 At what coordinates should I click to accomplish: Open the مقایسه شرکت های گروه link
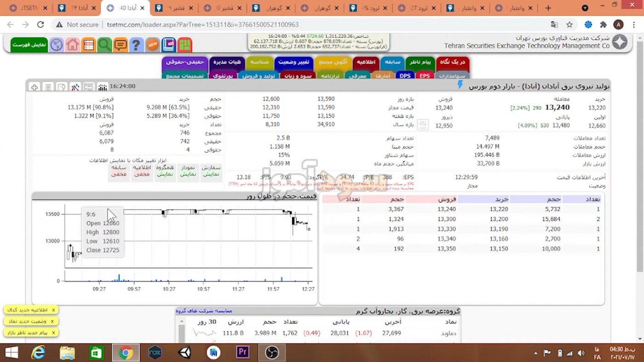pyautogui.click(x=204, y=311)
